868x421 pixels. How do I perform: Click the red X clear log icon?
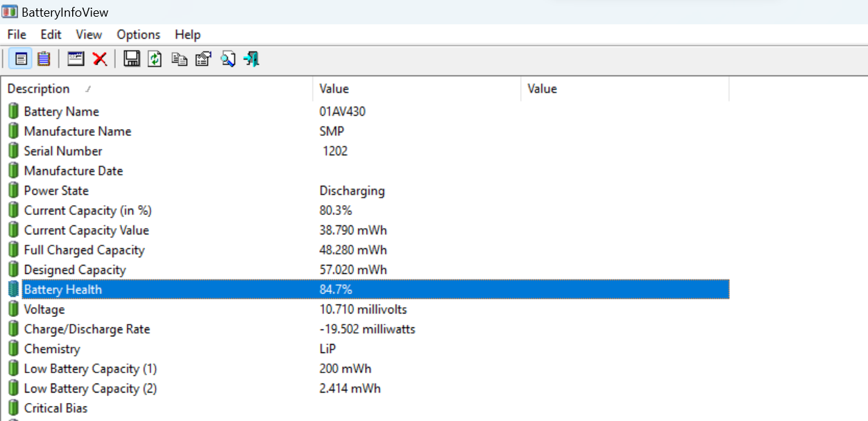100,59
